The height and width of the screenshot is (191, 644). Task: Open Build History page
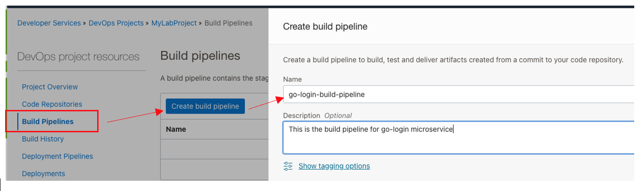43,139
